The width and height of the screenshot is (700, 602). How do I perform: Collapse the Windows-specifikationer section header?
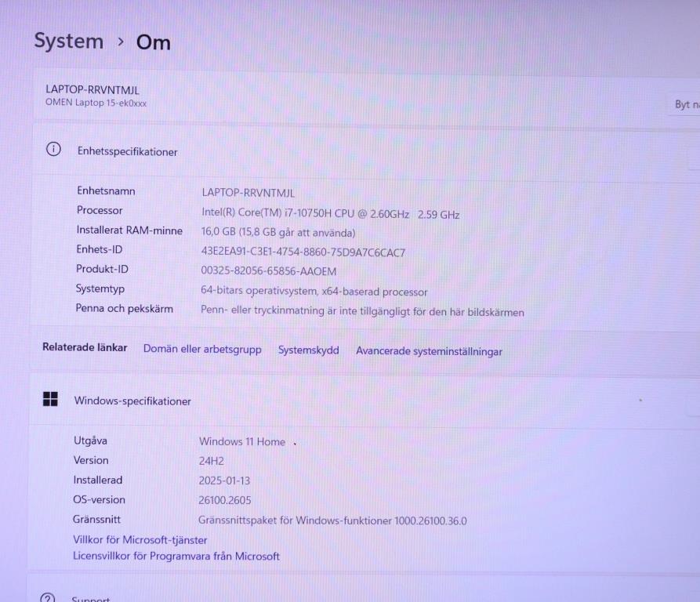365,401
